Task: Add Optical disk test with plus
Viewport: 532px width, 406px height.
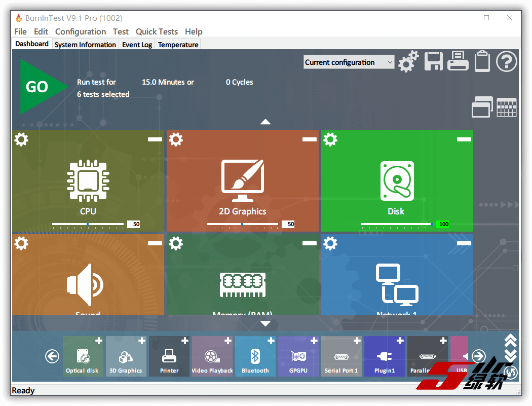Action: pos(99,341)
